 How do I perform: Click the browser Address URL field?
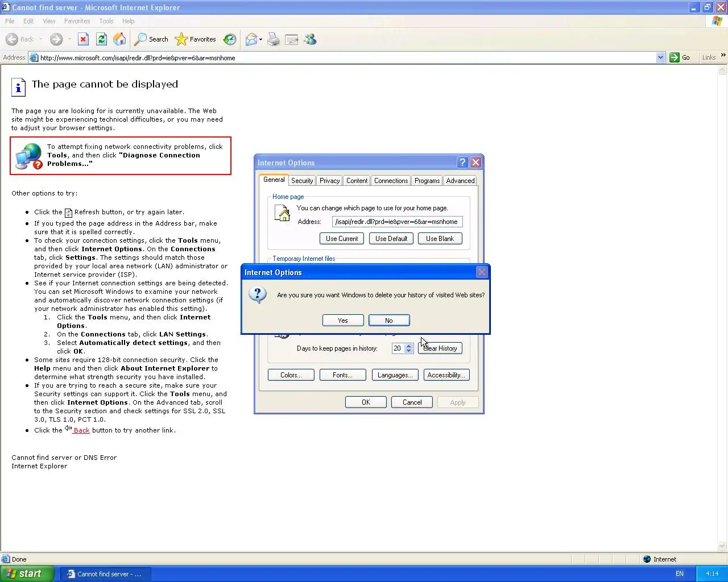click(347, 57)
